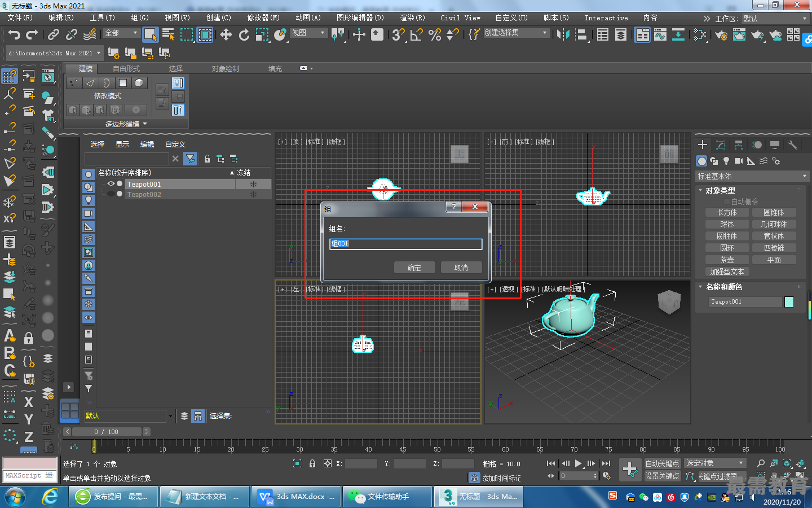Open the workspace 默认 dropdown
The width and height of the screenshot is (812, 508).
776,19
